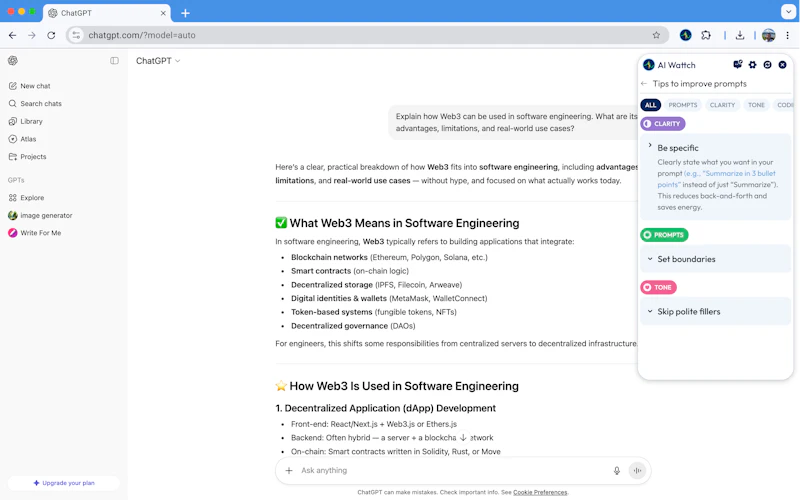The image size is (800, 500).
Task: Click the AI Wattch extension icon in toolbar
Action: pyautogui.click(x=685, y=35)
